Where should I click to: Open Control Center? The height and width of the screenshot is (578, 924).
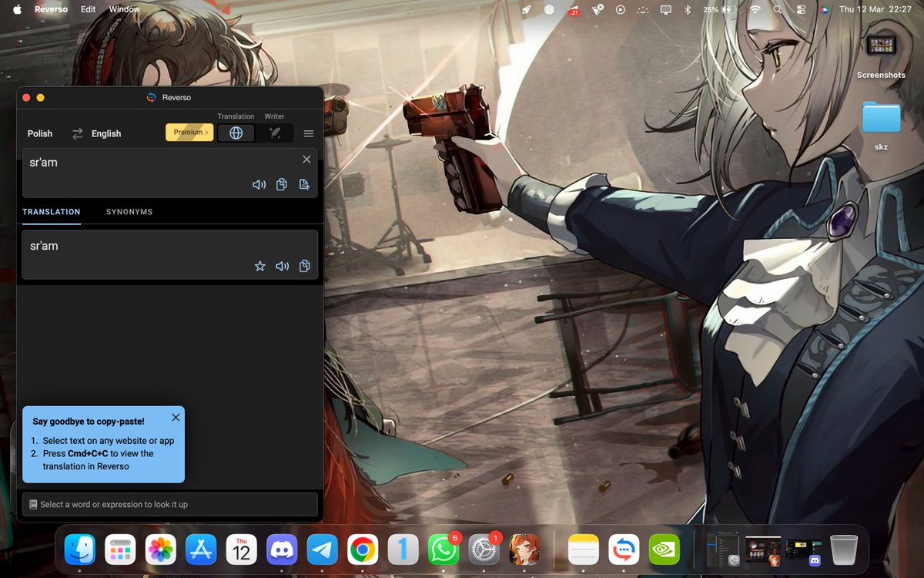[801, 9]
